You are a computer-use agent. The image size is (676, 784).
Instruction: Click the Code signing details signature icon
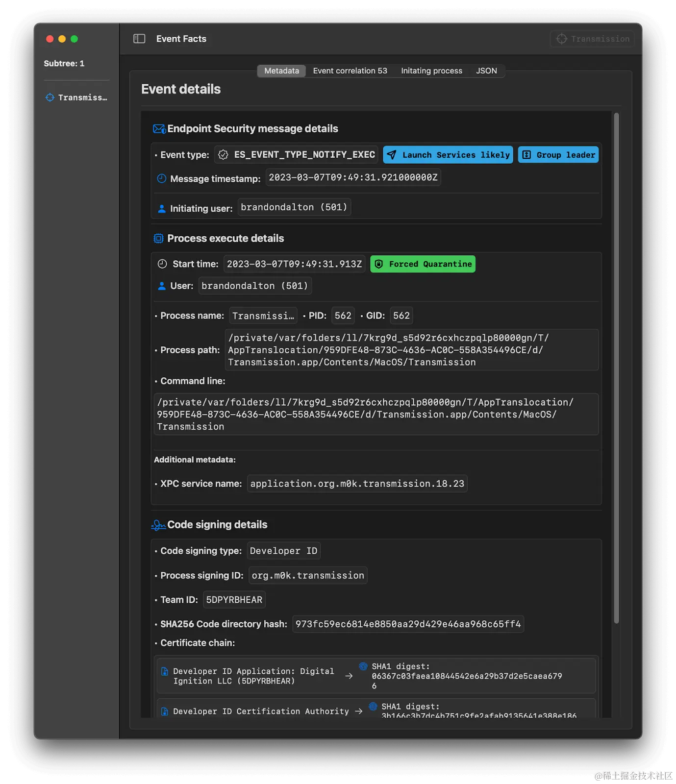click(x=158, y=525)
